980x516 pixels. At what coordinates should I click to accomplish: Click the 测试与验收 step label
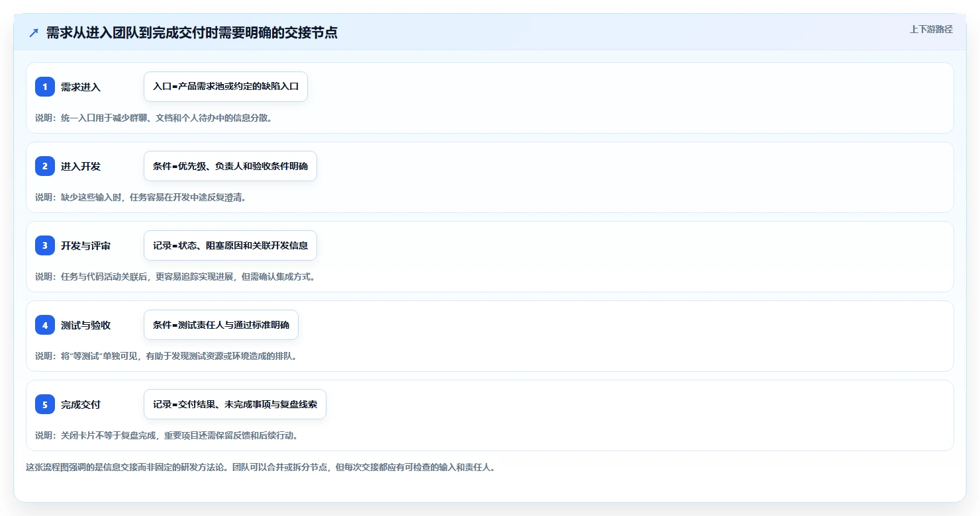[85, 325]
